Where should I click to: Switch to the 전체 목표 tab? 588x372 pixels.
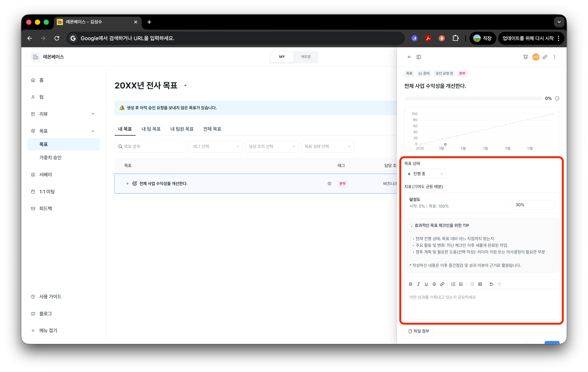tap(212, 129)
